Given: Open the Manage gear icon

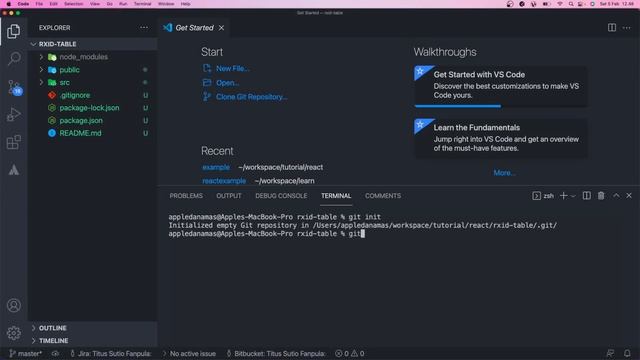Looking at the screenshot, I should pos(13,333).
